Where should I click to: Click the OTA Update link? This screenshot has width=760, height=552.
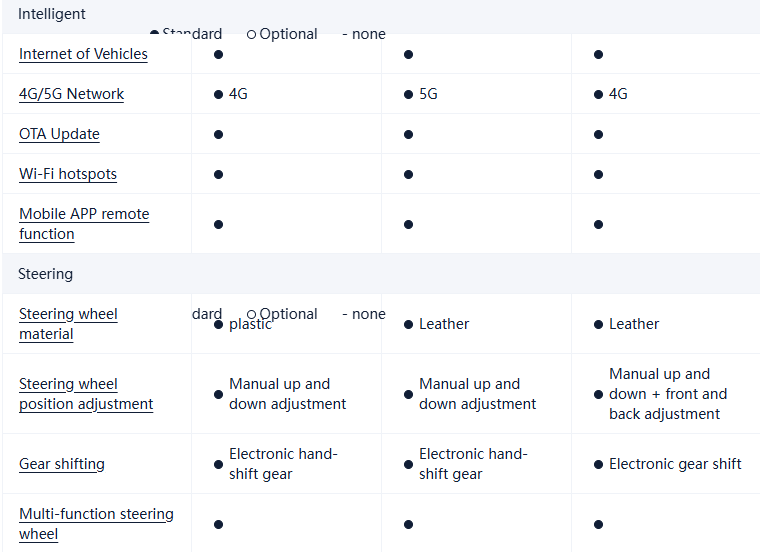click(59, 134)
